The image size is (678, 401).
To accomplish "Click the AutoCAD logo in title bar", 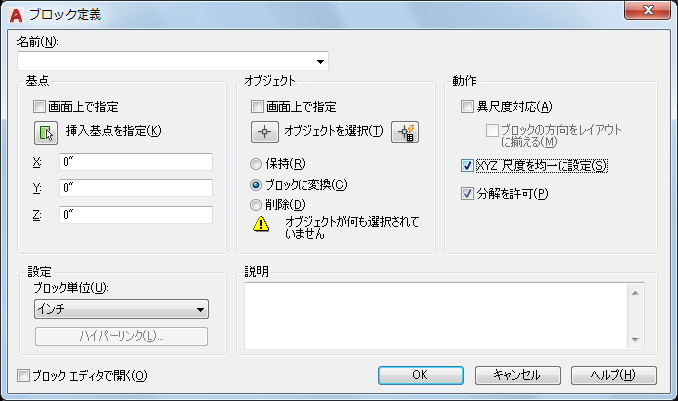I will [x=14, y=13].
